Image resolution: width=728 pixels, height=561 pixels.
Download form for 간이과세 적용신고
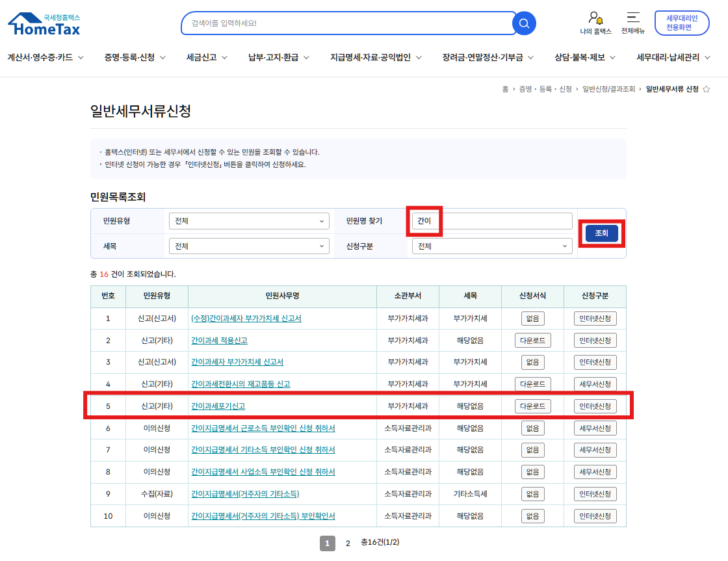[x=533, y=341]
